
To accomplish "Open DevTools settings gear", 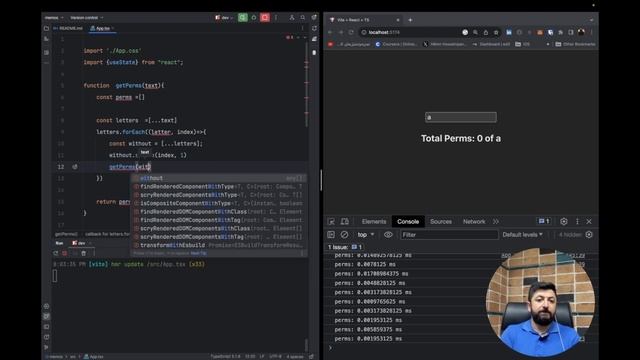I will pyautogui.click(x=564, y=222).
